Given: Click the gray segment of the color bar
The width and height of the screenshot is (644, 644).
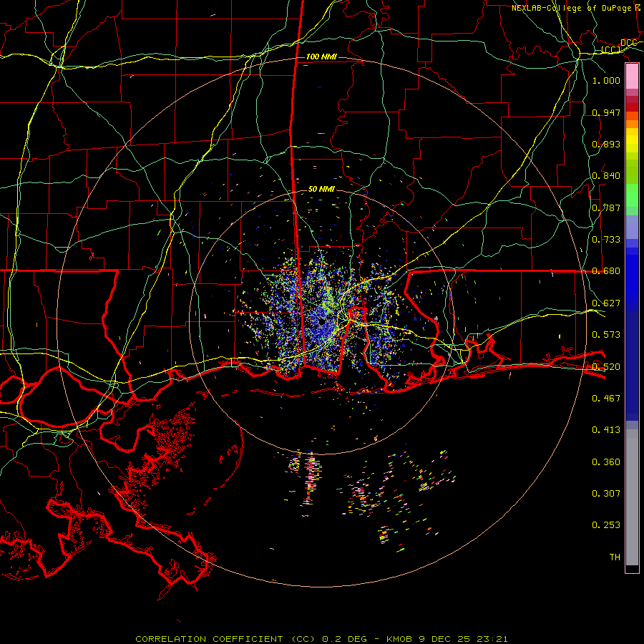Looking at the screenshot, I should (632, 499).
